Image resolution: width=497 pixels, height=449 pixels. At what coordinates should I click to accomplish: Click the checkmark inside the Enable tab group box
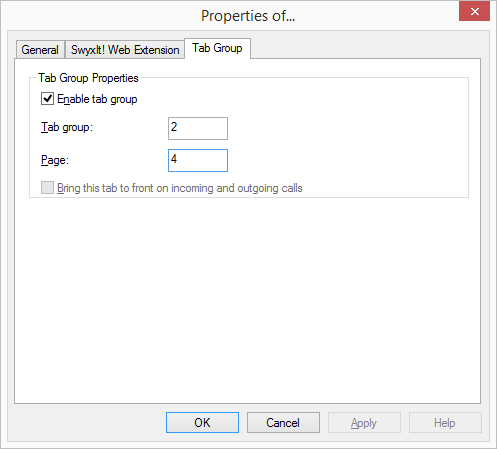click(47, 99)
